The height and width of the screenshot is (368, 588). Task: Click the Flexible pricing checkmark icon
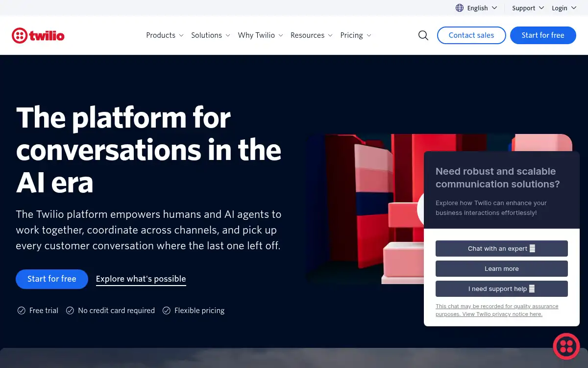point(167,311)
